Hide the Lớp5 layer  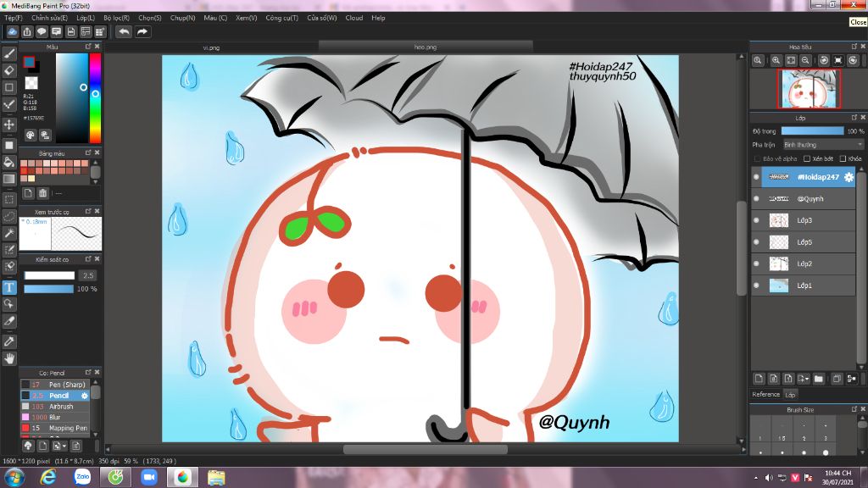[x=757, y=241]
